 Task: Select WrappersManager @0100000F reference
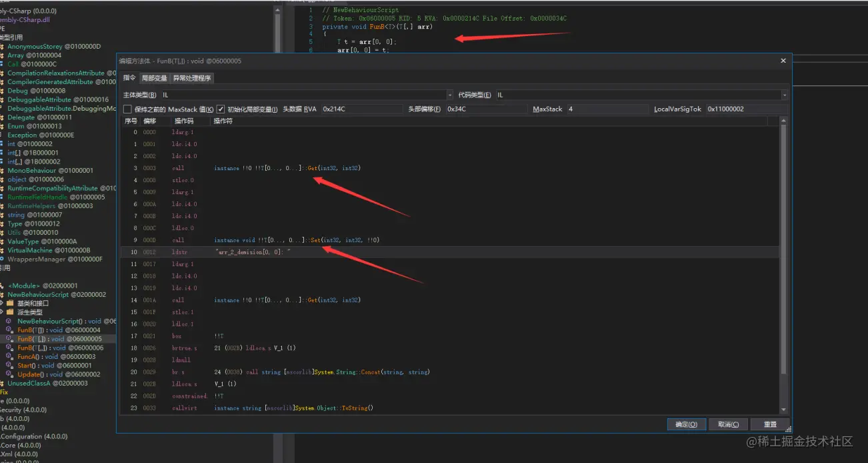tap(55, 260)
